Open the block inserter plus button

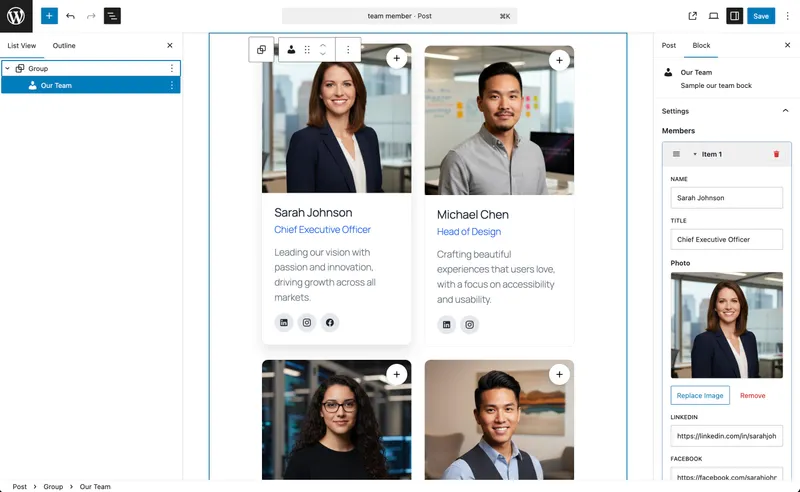[x=49, y=16]
